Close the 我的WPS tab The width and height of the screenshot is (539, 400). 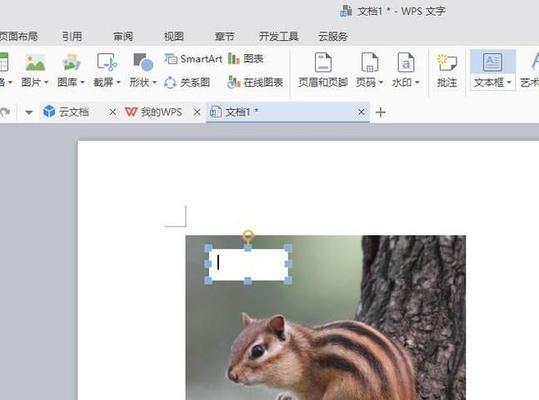pos(197,112)
